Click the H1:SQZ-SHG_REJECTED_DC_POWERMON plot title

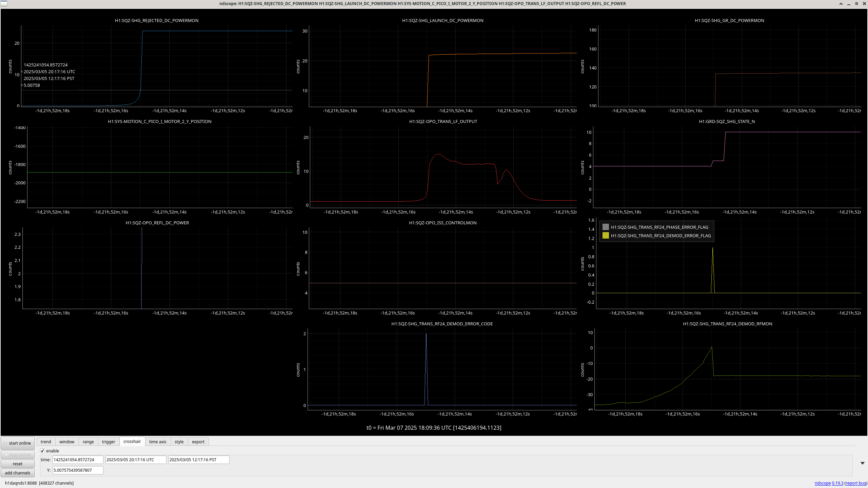point(157,20)
